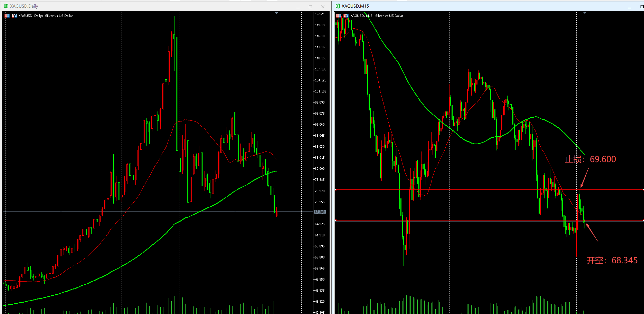Click the XAGUSD Daily window candlestick icon
The height and width of the screenshot is (314, 644).
6,6
